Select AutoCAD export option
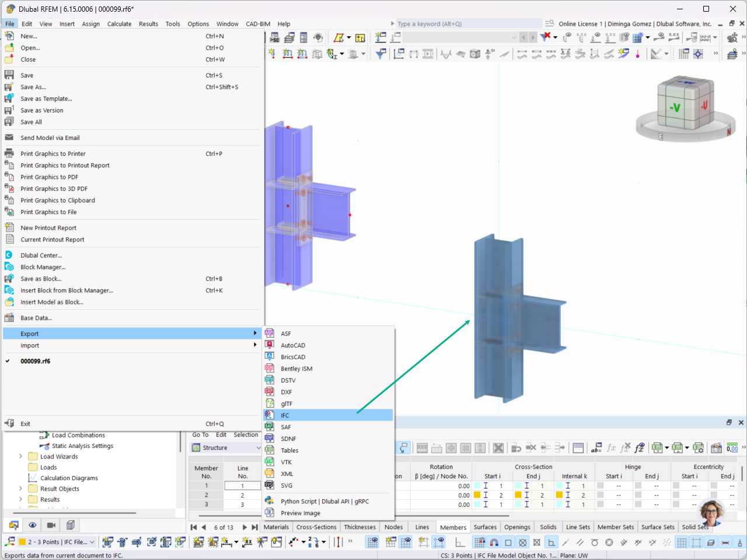 328,345
